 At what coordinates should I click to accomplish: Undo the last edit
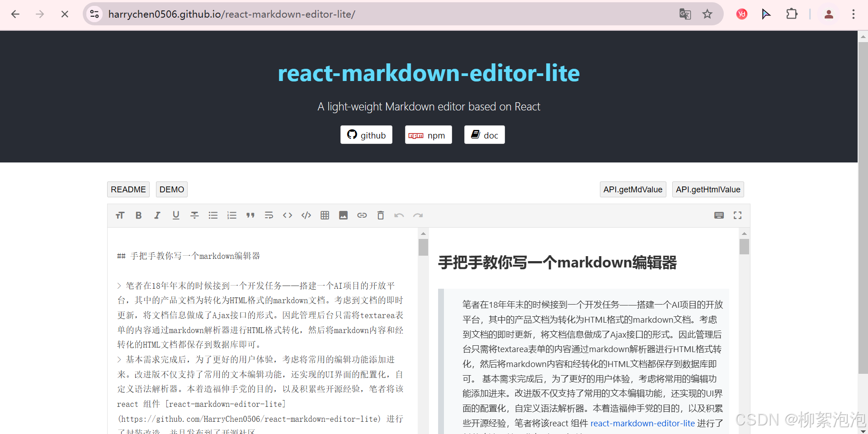point(399,215)
